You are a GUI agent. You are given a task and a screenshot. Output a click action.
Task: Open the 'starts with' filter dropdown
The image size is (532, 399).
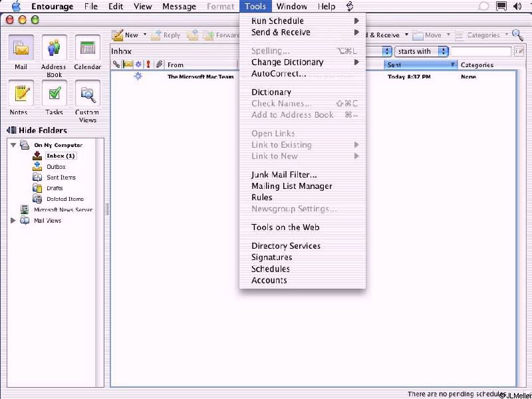coord(422,51)
